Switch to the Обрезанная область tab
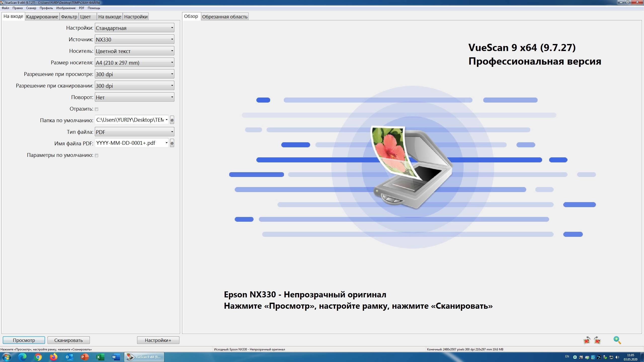Viewport: 644px width, 362px height. point(225,17)
